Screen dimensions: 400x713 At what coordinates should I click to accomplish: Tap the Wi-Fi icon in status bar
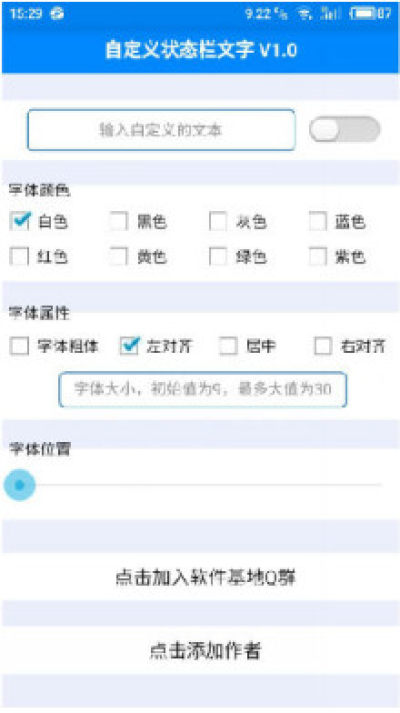[304, 14]
